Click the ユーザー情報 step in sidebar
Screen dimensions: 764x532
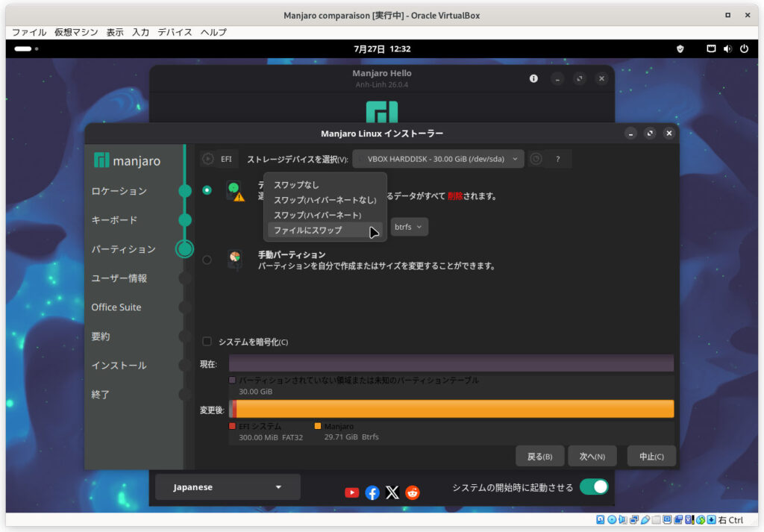click(119, 278)
